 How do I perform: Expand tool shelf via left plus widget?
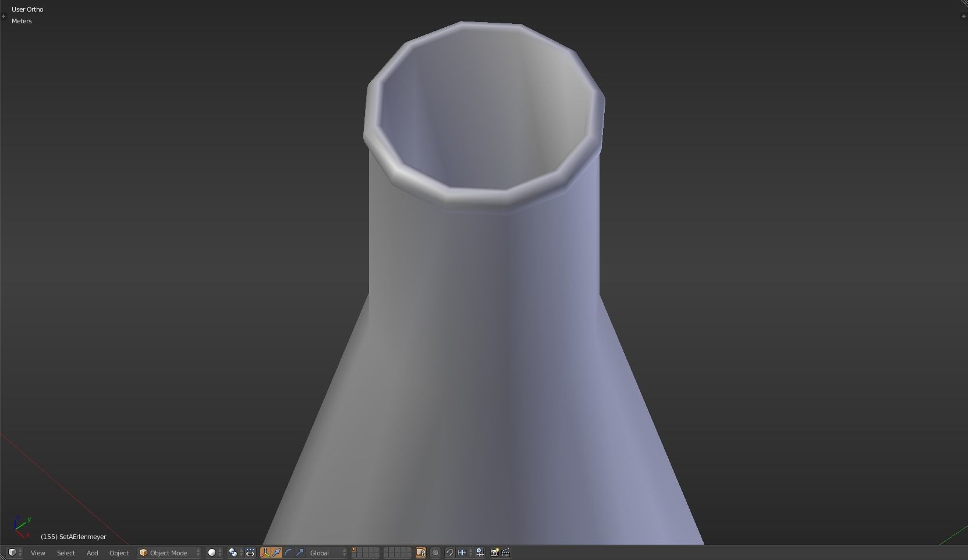[x=3, y=16]
